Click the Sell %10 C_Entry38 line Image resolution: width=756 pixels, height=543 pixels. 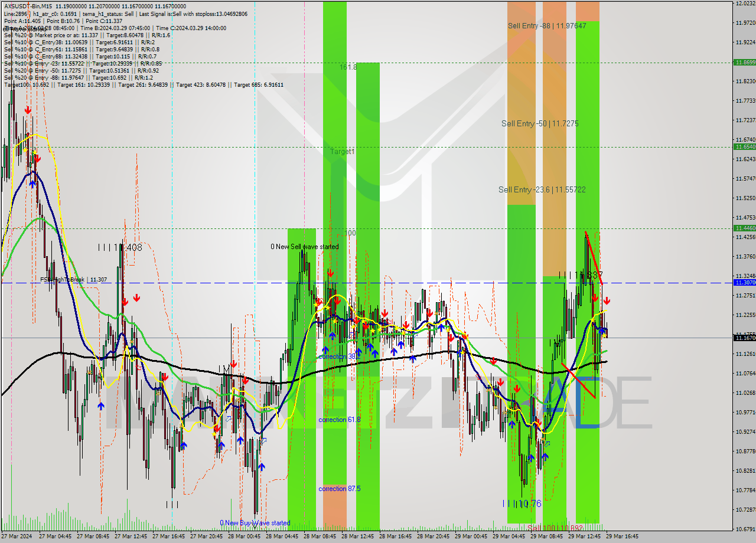80,42
